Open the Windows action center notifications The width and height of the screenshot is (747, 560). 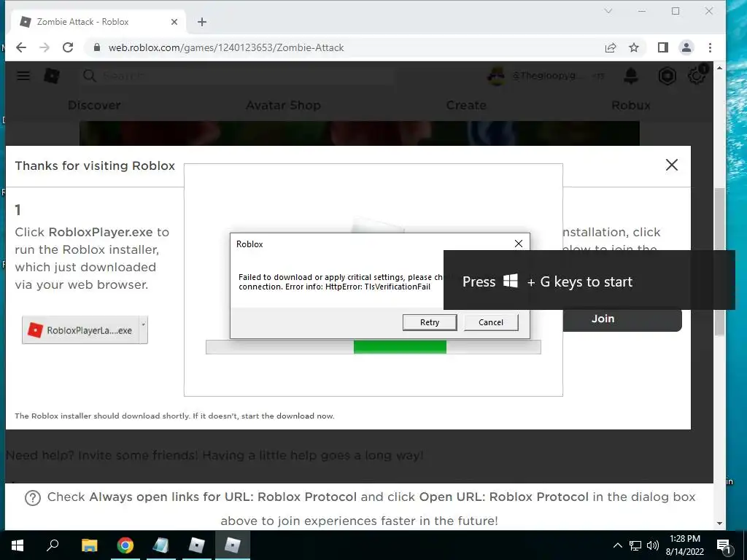click(724, 545)
